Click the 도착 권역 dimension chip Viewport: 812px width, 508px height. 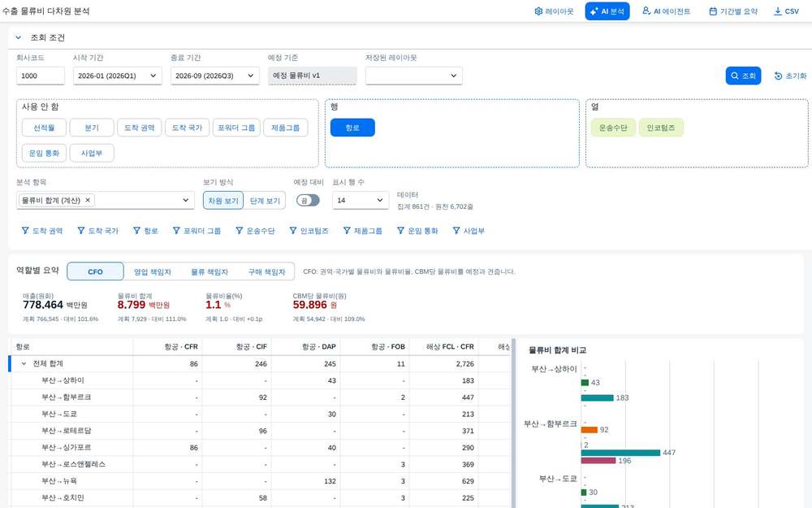[140, 128]
